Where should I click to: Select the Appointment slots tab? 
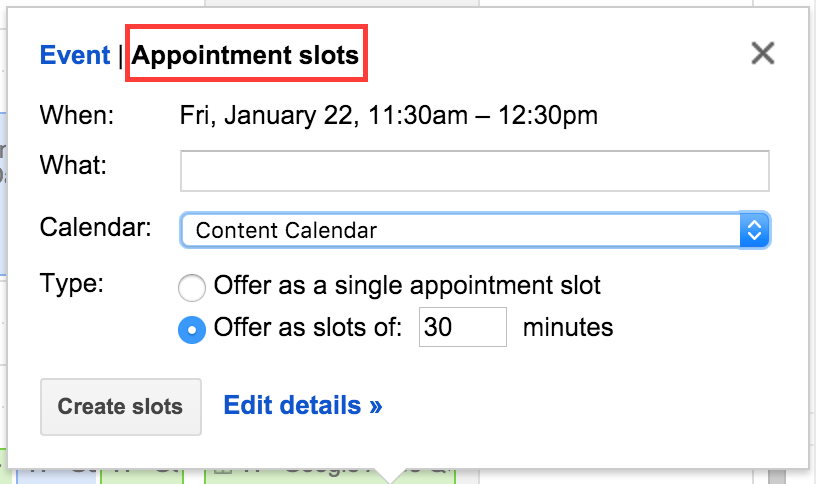point(246,55)
